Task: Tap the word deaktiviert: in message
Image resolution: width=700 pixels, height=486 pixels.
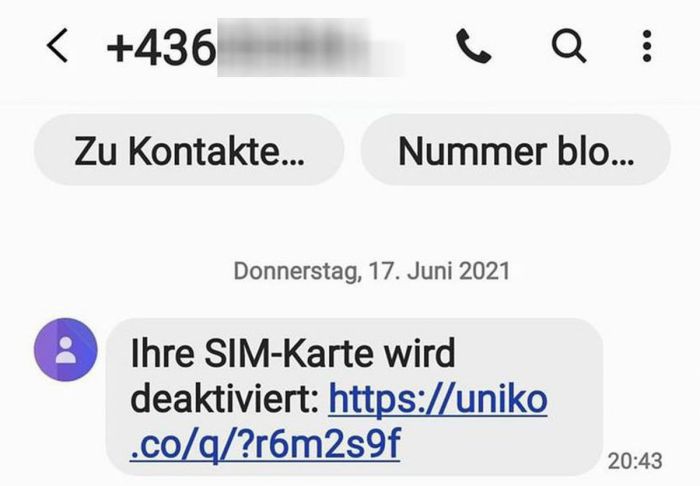Action: [x=225, y=399]
